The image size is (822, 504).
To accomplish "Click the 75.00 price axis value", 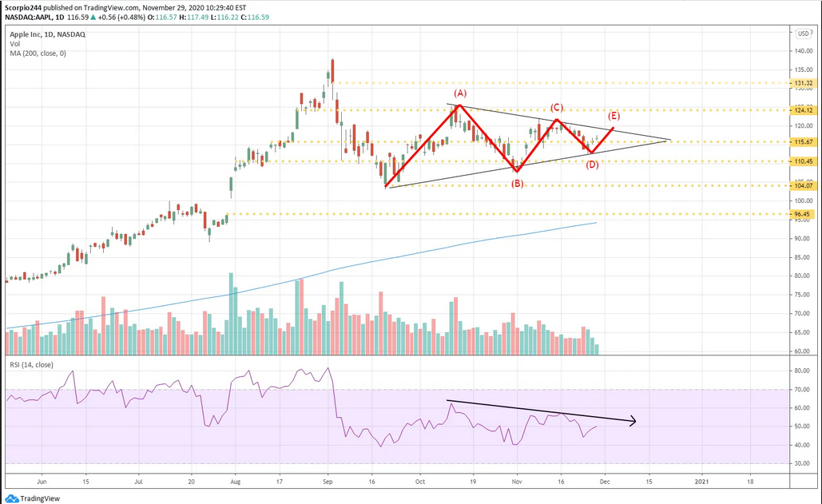I will pos(804,295).
